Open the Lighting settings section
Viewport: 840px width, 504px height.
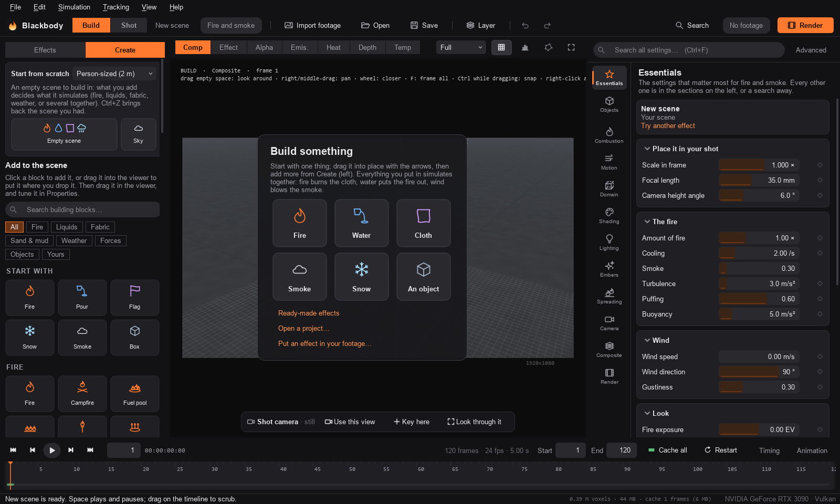(609, 241)
